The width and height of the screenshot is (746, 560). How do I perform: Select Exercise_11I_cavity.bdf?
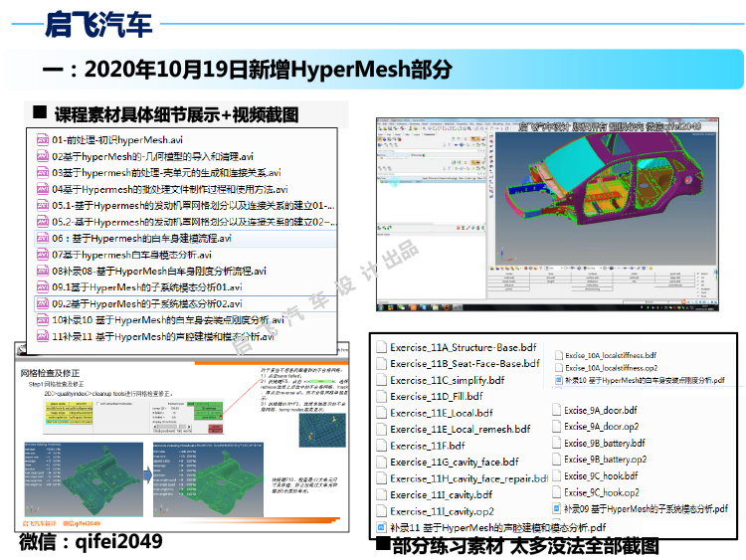click(x=441, y=494)
